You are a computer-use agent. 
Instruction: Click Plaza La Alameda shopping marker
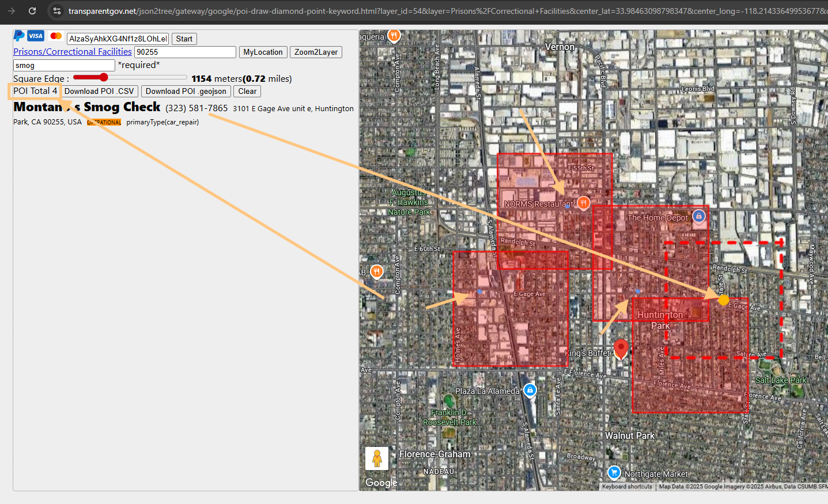tap(530, 391)
